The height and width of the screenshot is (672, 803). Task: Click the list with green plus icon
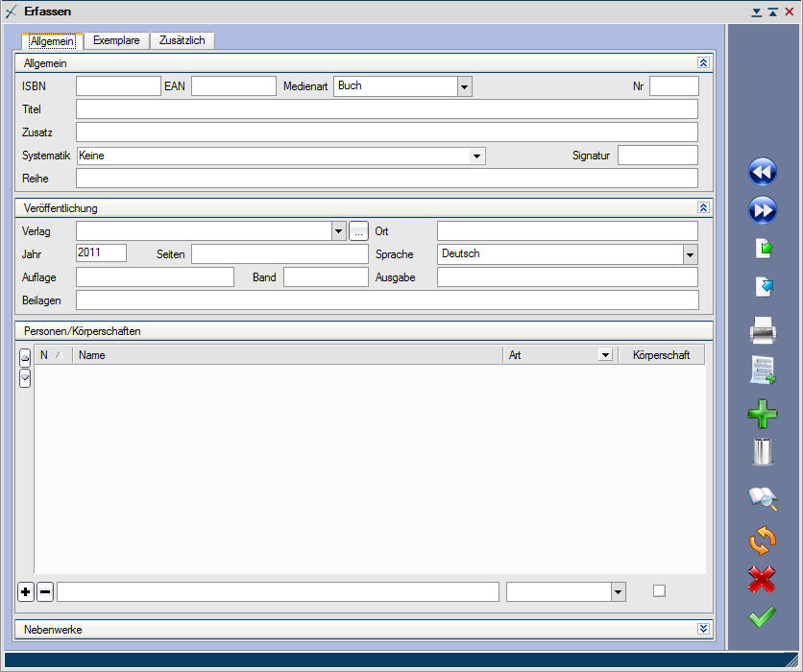coord(763,370)
